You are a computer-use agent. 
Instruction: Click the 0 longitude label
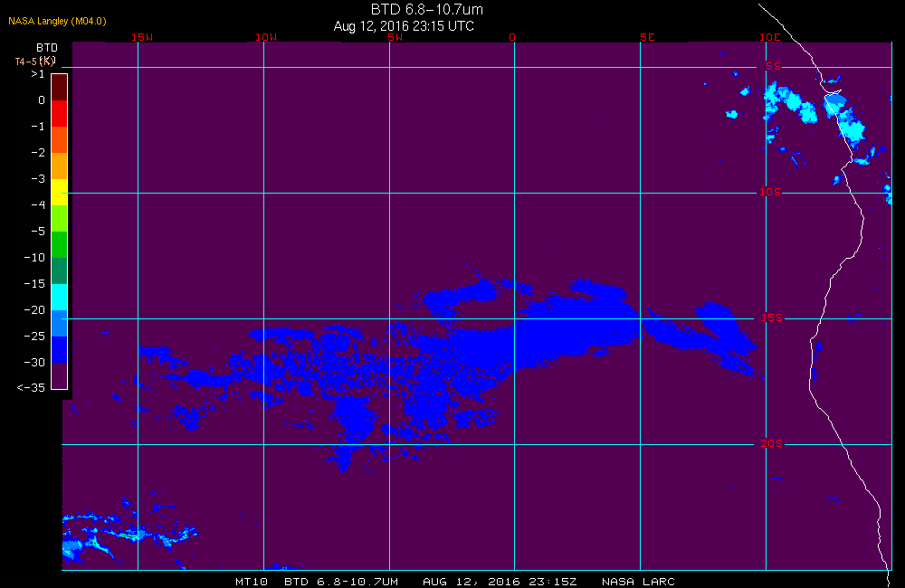click(x=512, y=37)
